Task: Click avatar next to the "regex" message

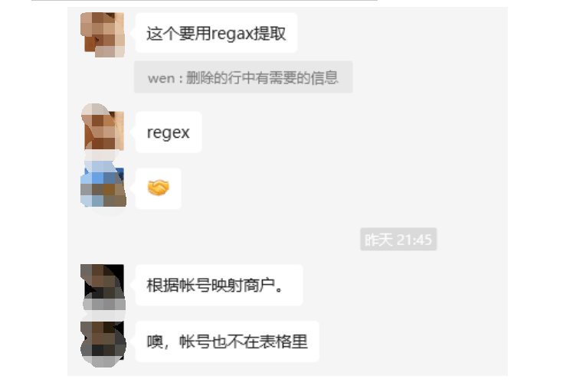Action: (103, 129)
